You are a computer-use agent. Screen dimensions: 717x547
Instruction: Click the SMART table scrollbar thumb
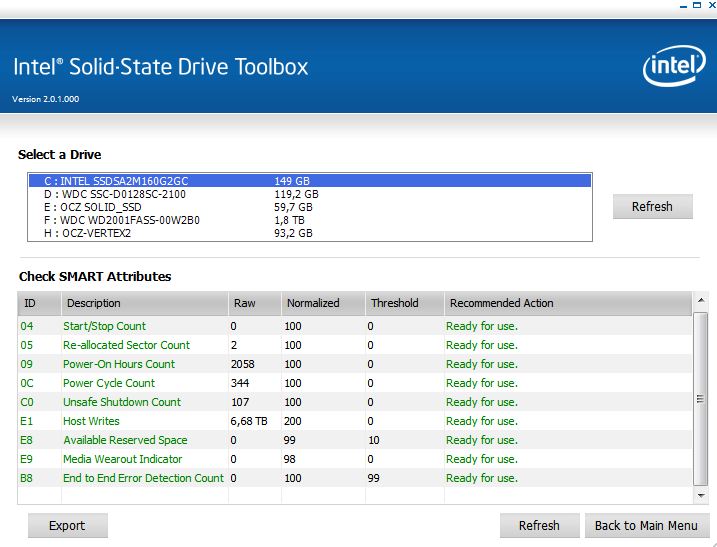tap(701, 398)
